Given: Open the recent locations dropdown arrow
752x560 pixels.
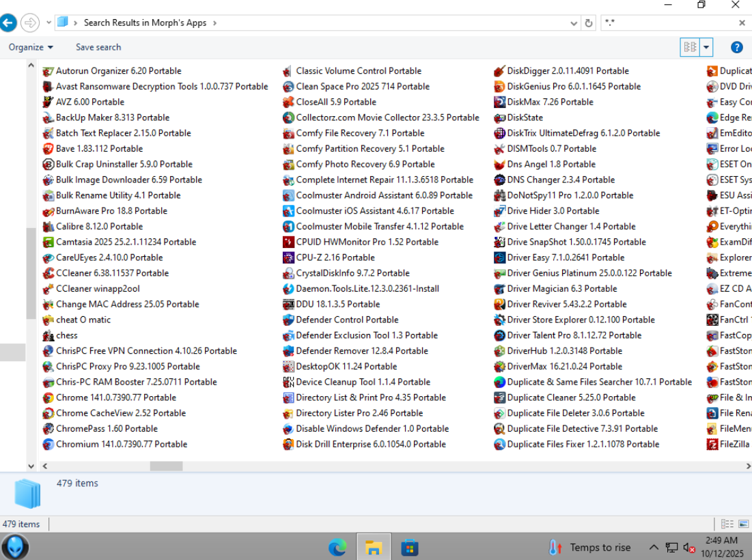Looking at the screenshot, I should 49,23.
